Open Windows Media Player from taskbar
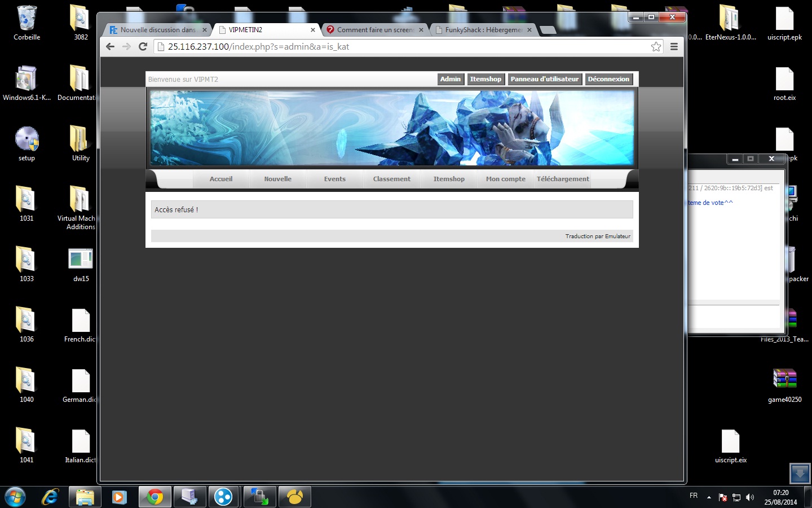This screenshot has height=508, width=812. [119, 497]
